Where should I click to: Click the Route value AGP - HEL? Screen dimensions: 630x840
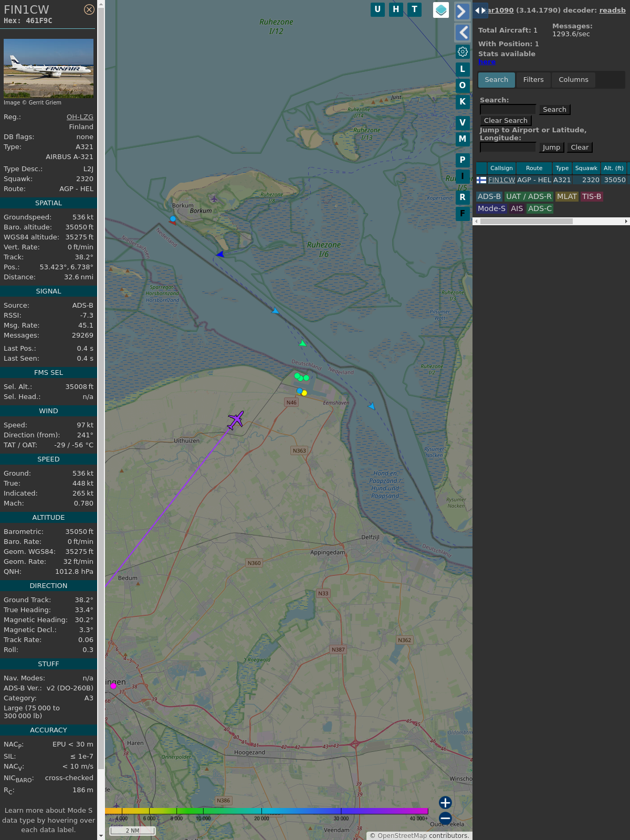(76, 189)
